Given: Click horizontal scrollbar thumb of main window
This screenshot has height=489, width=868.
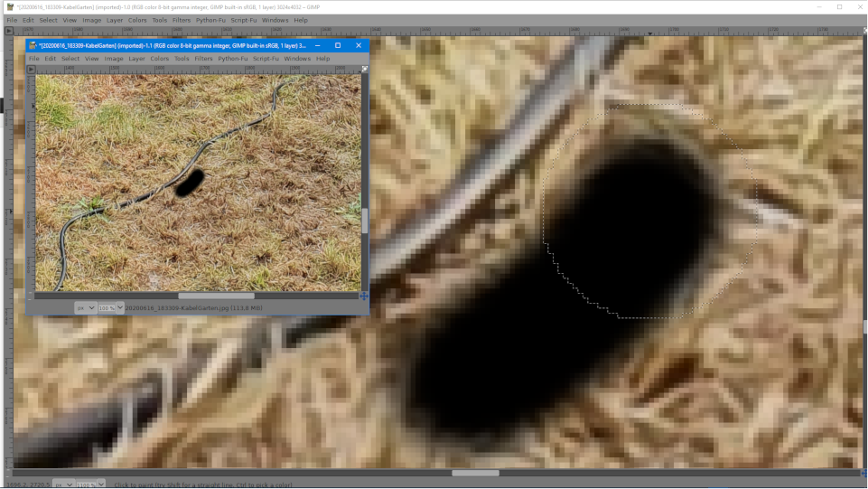Looking at the screenshot, I should click(x=475, y=474).
